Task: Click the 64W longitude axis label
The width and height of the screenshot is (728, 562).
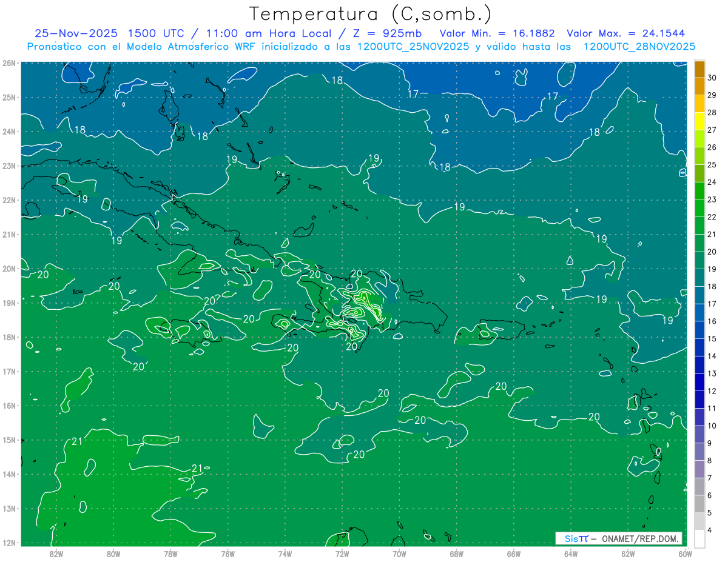Action: tap(571, 553)
